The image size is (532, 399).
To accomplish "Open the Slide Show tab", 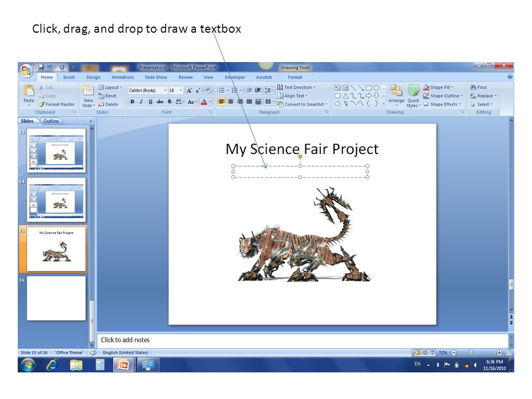I will click(156, 78).
